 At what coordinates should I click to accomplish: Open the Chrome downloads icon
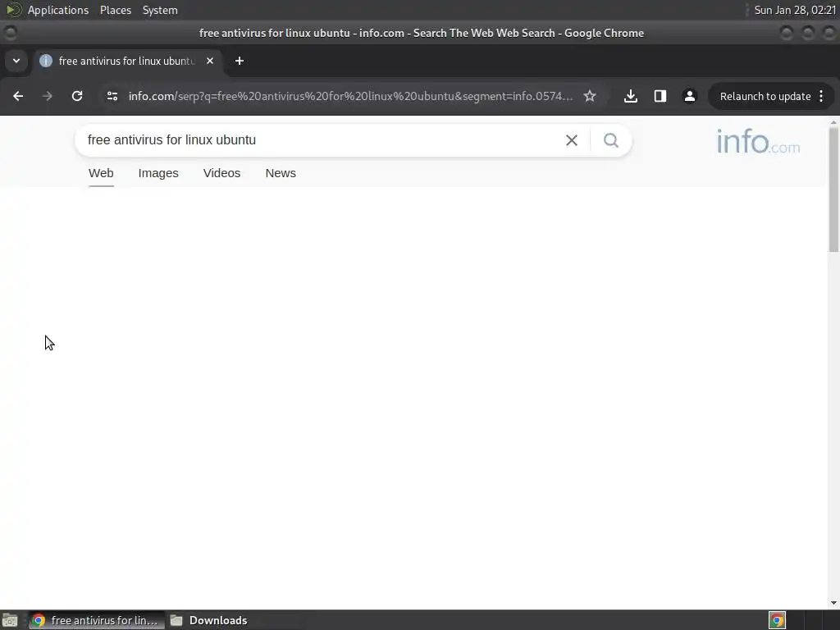point(631,97)
